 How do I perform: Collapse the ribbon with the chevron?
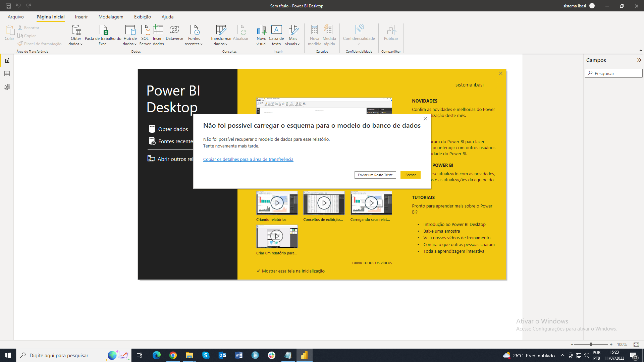(641, 51)
